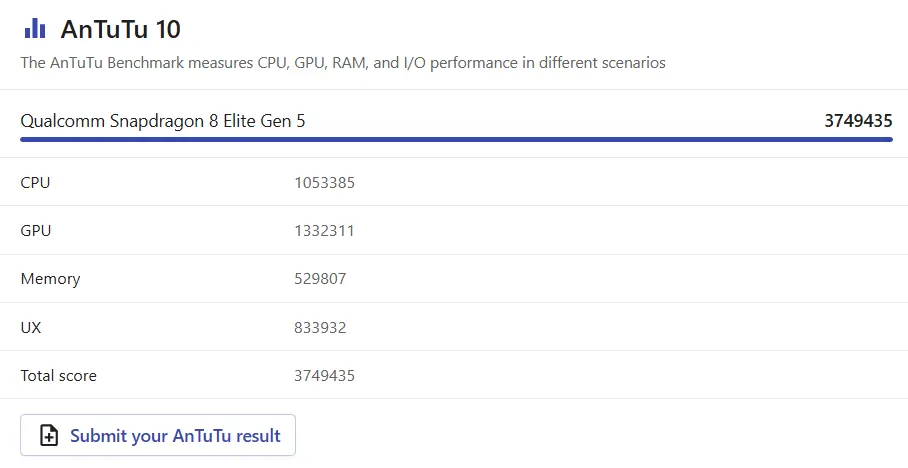Click the Memory score 529807
Viewport: 908px width, 468px height.
(320, 279)
